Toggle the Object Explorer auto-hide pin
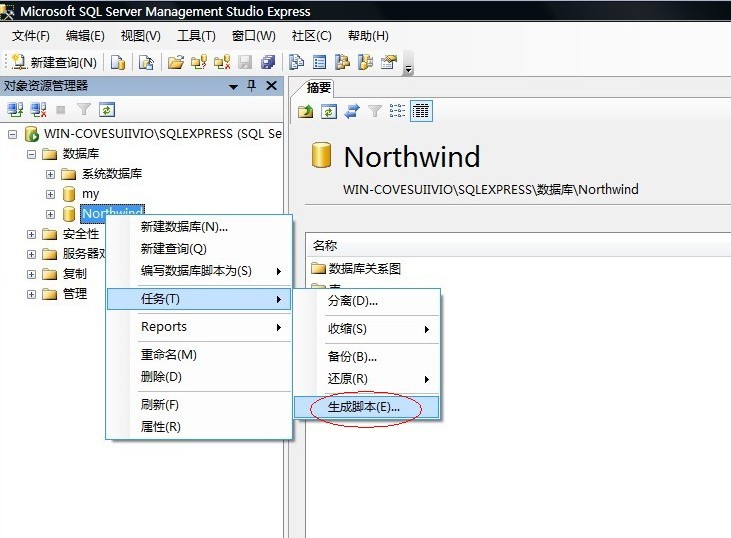The image size is (731, 538). 252,86
